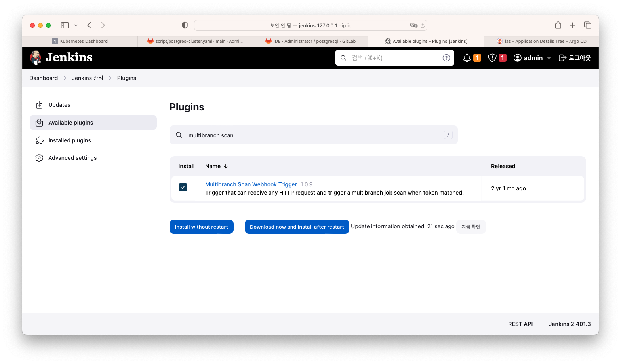Screen dimensions: 621x364
Task: Click the plugin version 1.0.9 text
Action: click(x=307, y=184)
